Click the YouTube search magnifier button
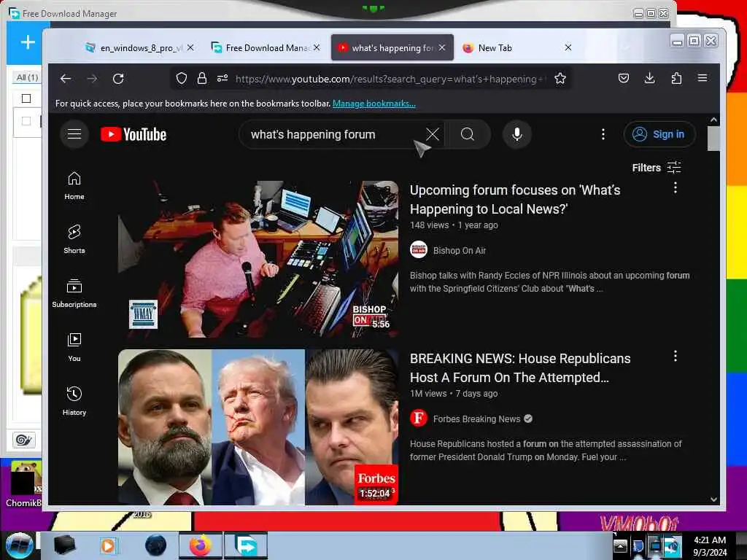Viewport: 747px width, 560px height. [x=468, y=134]
